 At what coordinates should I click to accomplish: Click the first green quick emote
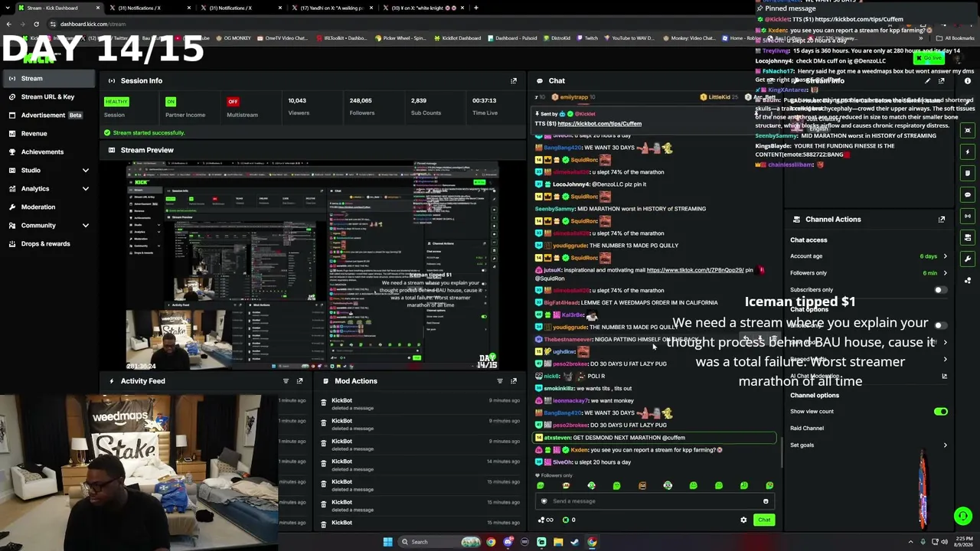541,485
